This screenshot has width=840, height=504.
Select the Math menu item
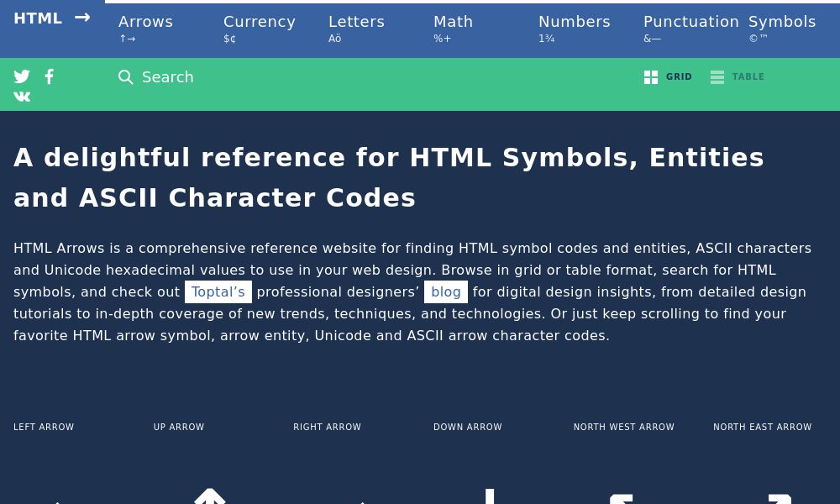pyautogui.click(x=453, y=28)
